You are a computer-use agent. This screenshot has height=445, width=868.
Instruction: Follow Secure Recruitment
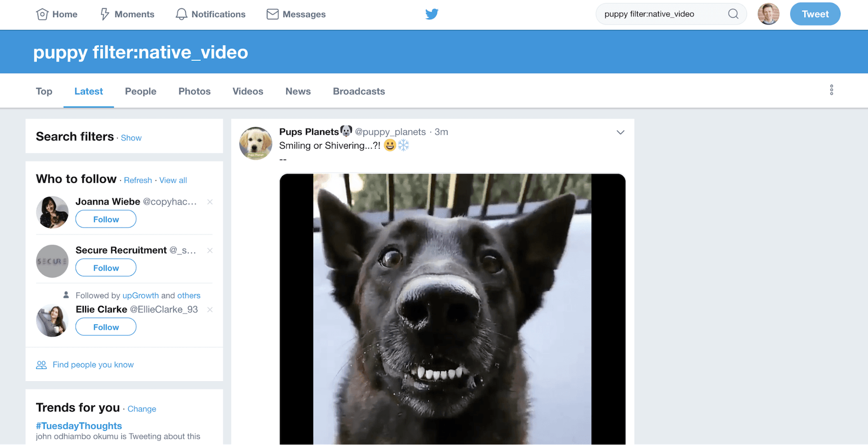coord(106,268)
